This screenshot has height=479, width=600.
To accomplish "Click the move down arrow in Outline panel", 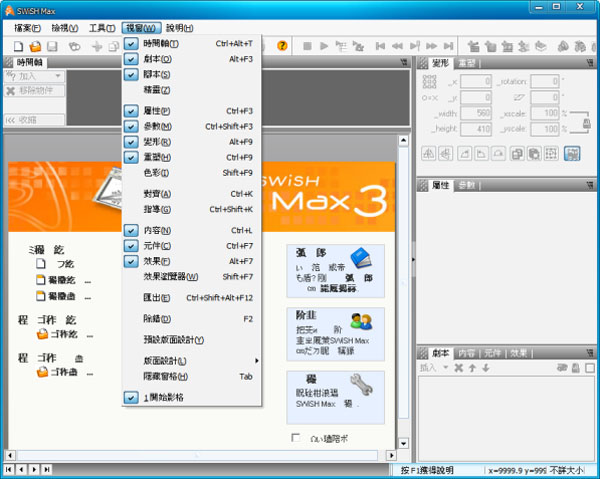I will pyautogui.click(x=486, y=368).
